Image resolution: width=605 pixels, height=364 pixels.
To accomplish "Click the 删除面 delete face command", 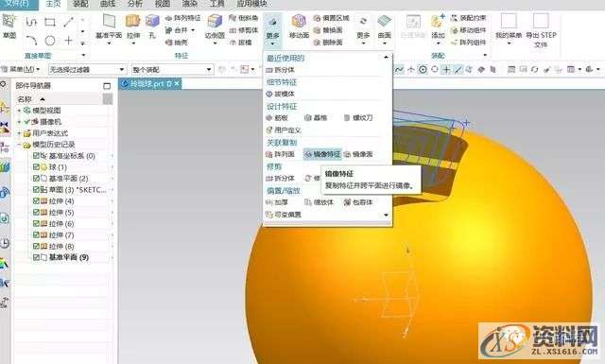I will click(x=328, y=43).
